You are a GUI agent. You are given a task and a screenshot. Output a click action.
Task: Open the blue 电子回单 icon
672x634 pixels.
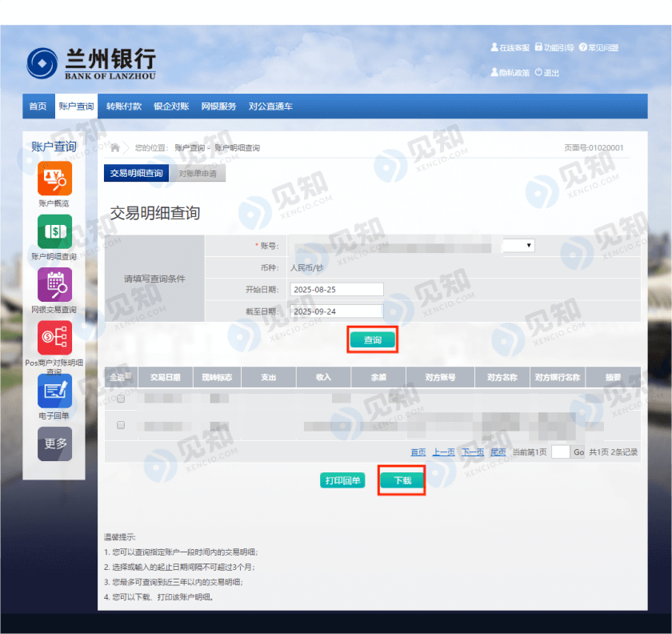point(54,391)
